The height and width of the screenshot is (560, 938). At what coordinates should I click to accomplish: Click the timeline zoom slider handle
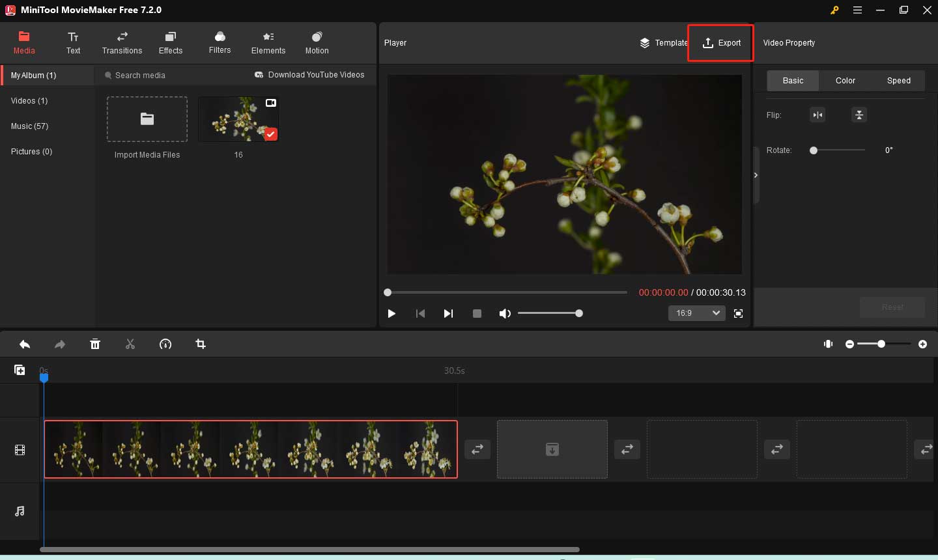pos(881,344)
